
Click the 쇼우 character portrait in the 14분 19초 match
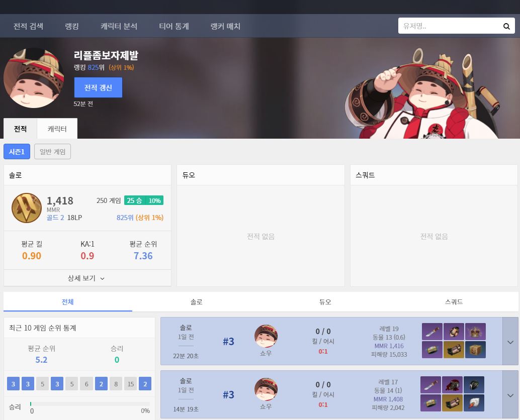(x=266, y=389)
